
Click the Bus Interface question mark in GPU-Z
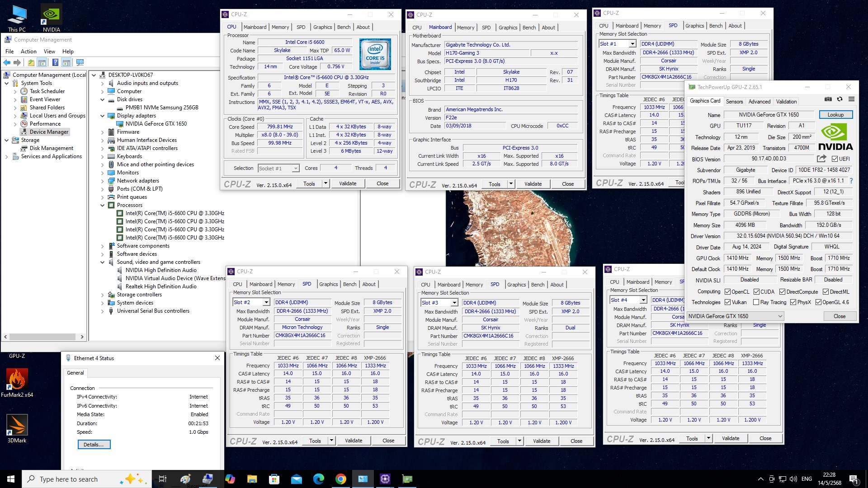[x=851, y=181]
